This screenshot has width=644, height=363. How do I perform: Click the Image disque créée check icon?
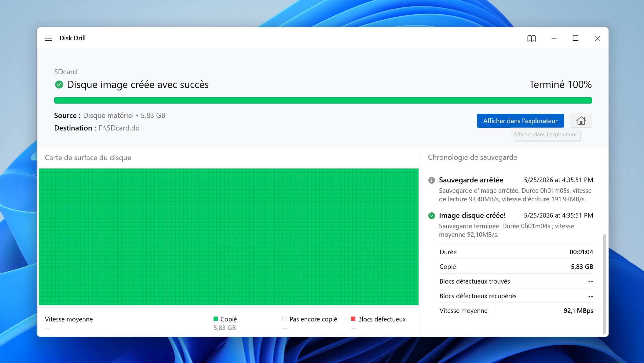tap(431, 216)
